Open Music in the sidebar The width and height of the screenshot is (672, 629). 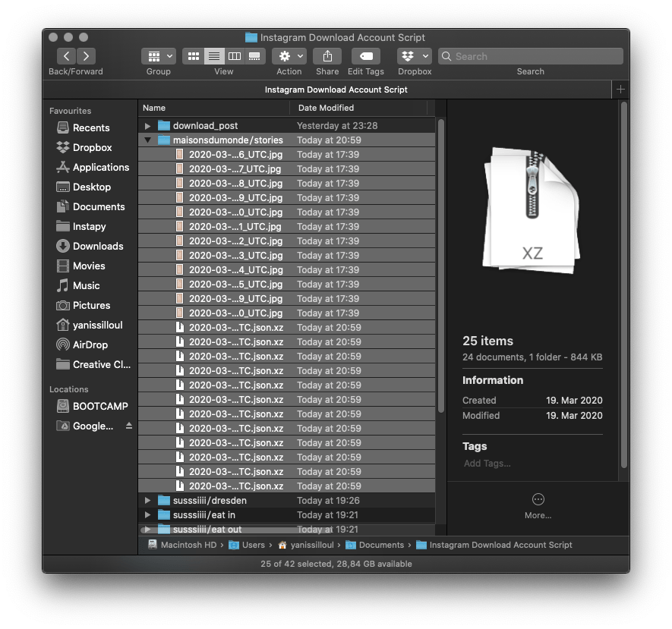coord(86,285)
